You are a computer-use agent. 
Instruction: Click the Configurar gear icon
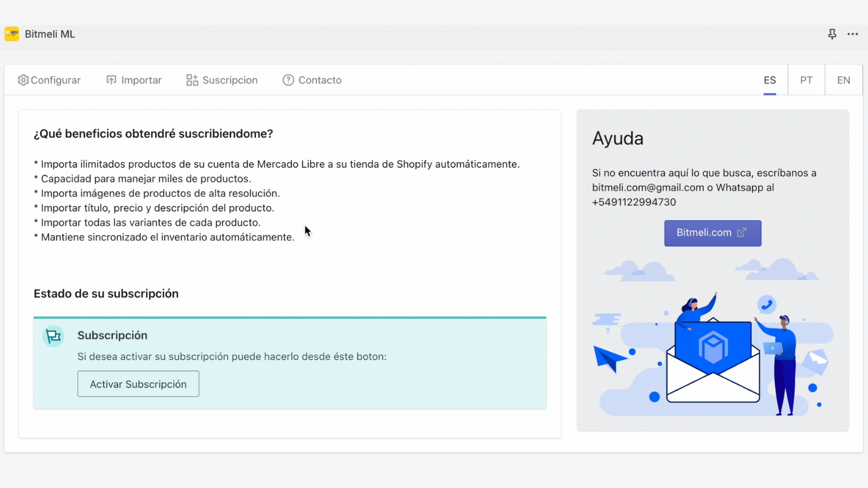click(x=23, y=80)
